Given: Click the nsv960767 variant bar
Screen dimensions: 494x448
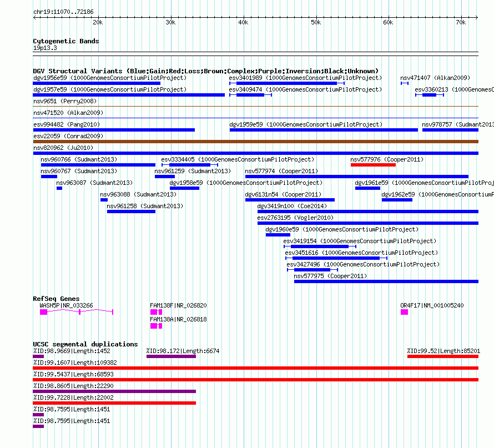Looking at the screenshot, I should point(49,177).
